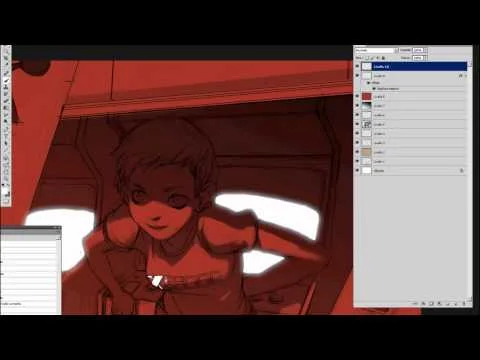Select the red-thumbnail layer row

(413, 97)
